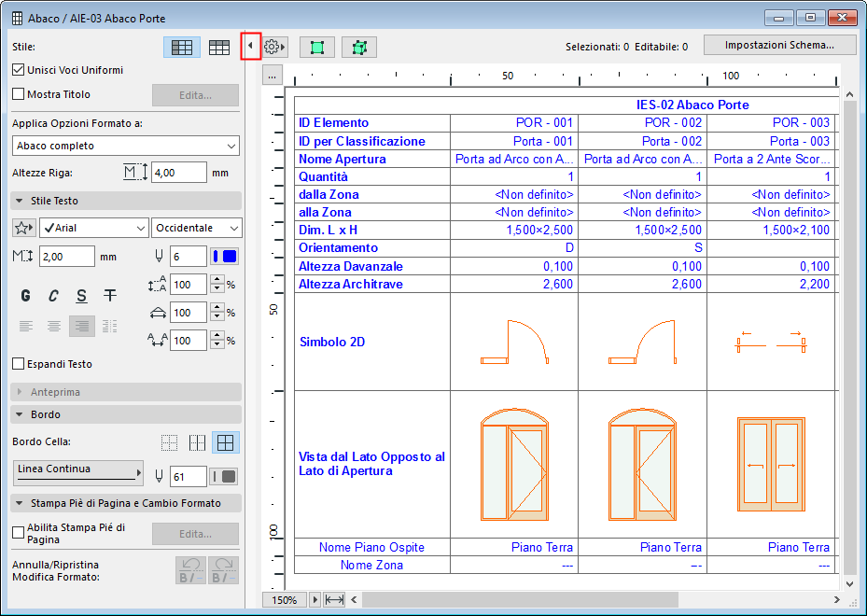Click the Altezze Riga value field
867x616 pixels.
(x=178, y=173)
